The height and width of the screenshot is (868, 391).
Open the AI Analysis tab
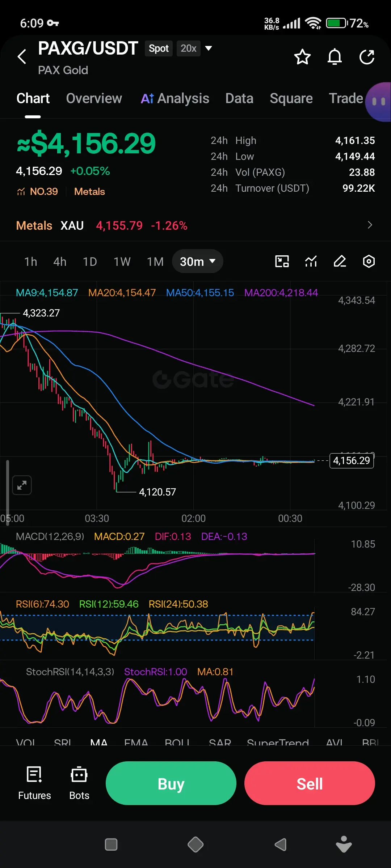click(175, 98)
